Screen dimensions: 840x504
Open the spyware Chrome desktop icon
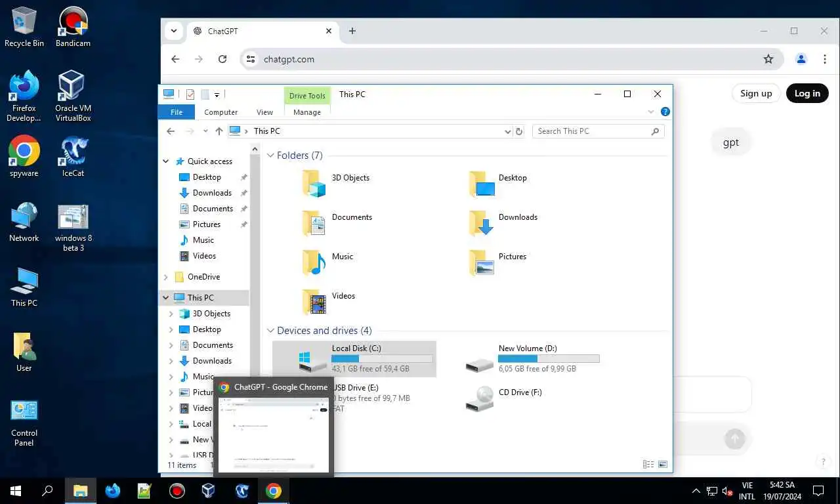point(24,157)
